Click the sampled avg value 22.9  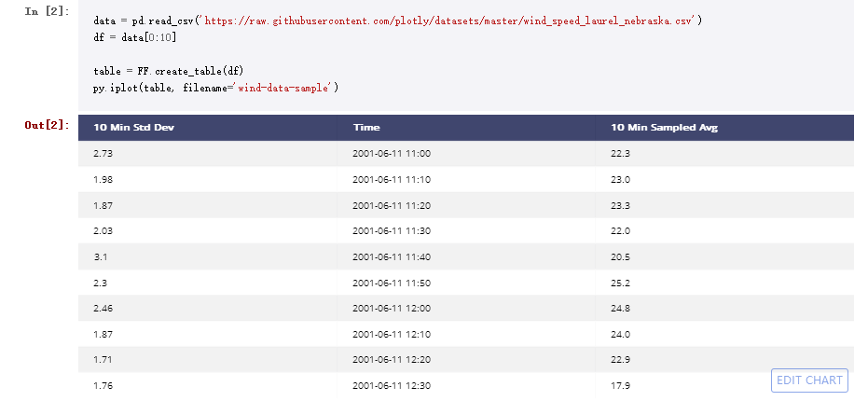point(621,360)
